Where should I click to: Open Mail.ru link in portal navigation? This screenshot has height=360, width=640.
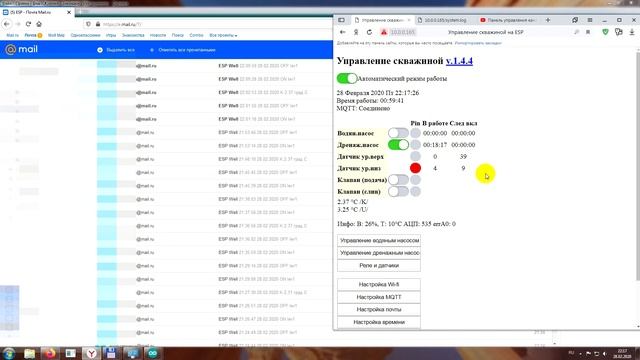12,36
